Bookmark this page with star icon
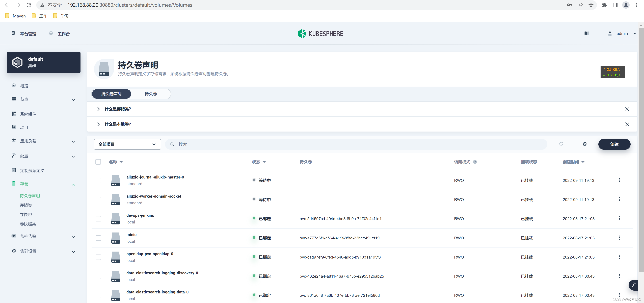The width and height of the screenshot is (644, 303). (591, 5)
